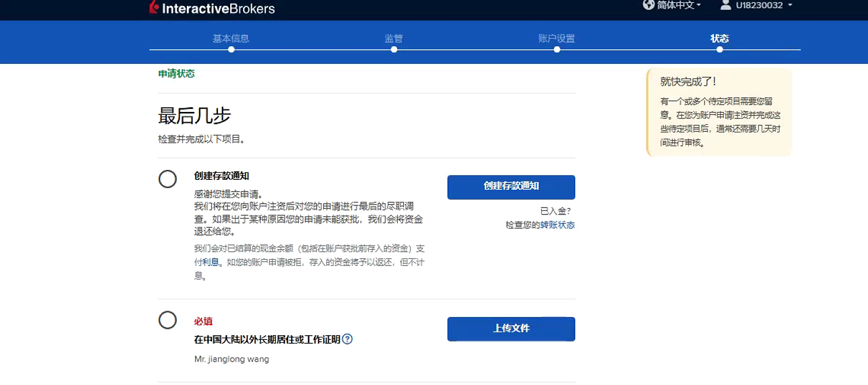Viewport: 868px width, 385px height.
Task: Expand the 简体中文 language dropdown
Action: coord(679,5)
